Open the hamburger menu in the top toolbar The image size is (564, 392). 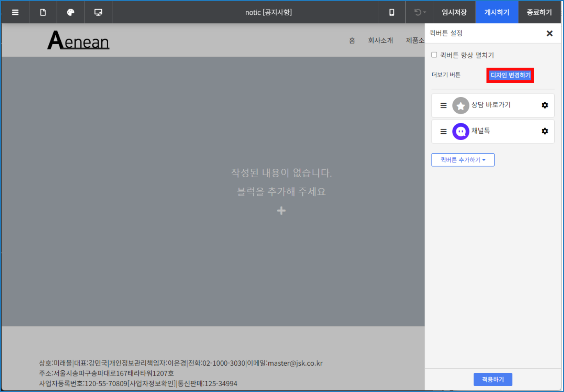point(15,12)
